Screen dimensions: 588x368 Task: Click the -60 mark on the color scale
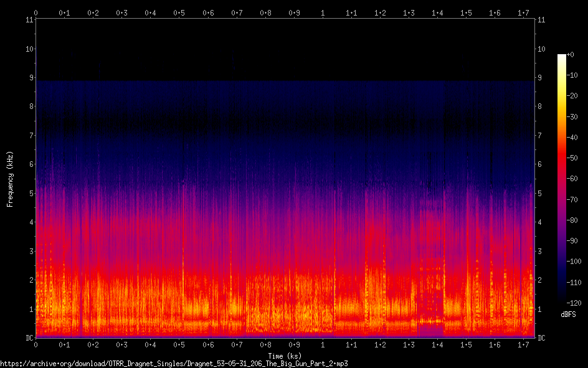point(574,179)
